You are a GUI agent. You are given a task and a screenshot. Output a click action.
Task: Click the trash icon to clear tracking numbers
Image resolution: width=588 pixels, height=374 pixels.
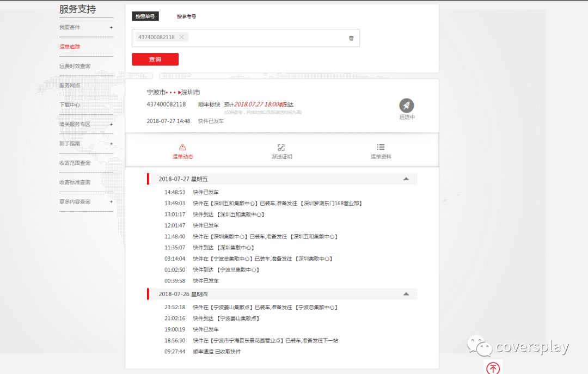(x=351, y=38)
